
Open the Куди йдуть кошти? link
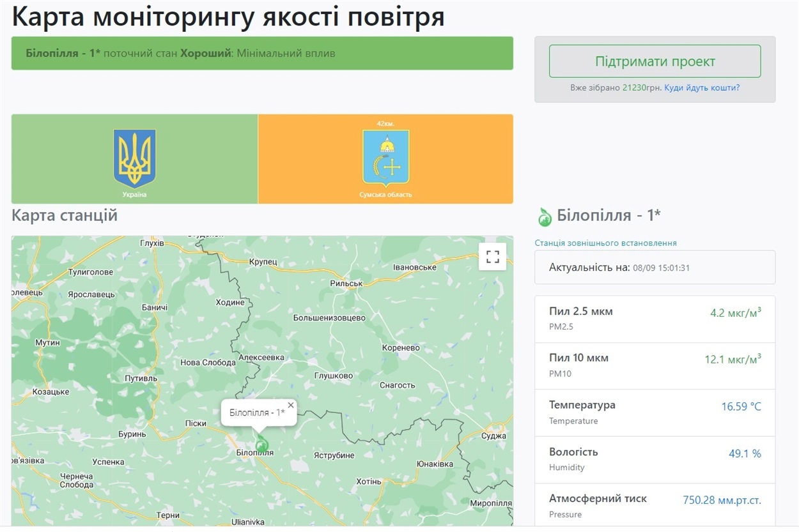(702, 87)
